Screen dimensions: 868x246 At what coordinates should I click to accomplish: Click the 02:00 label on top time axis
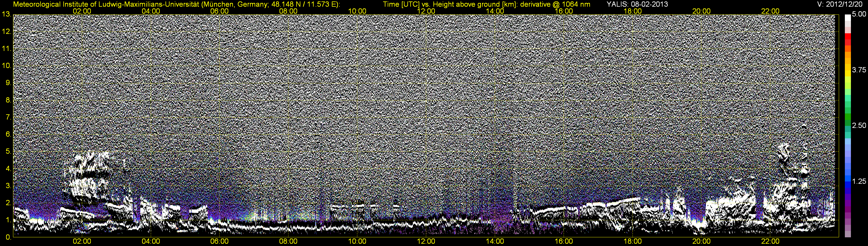point(82,11)
